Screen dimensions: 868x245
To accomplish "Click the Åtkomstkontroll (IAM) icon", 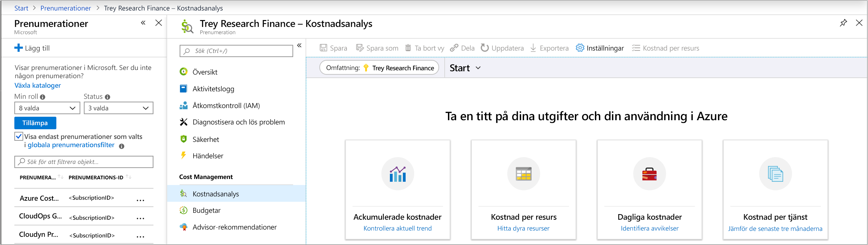I will (183, 105).
